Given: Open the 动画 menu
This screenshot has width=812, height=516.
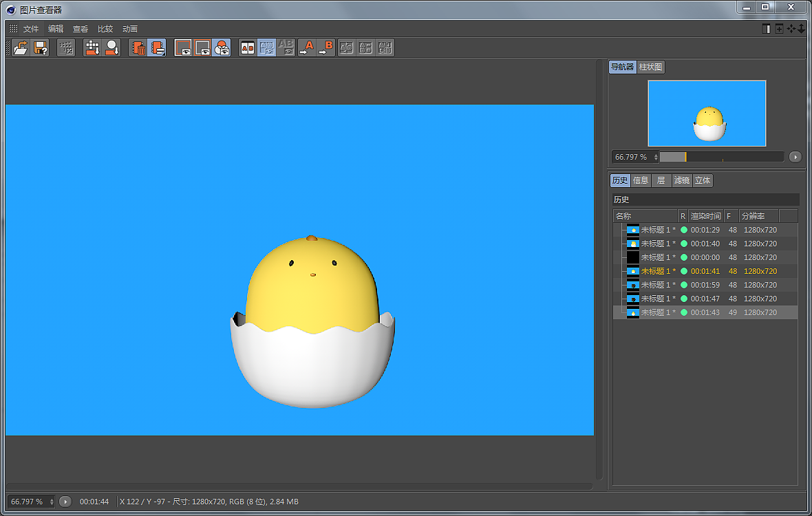Looking at the screenshot, I should pos(130,29).
